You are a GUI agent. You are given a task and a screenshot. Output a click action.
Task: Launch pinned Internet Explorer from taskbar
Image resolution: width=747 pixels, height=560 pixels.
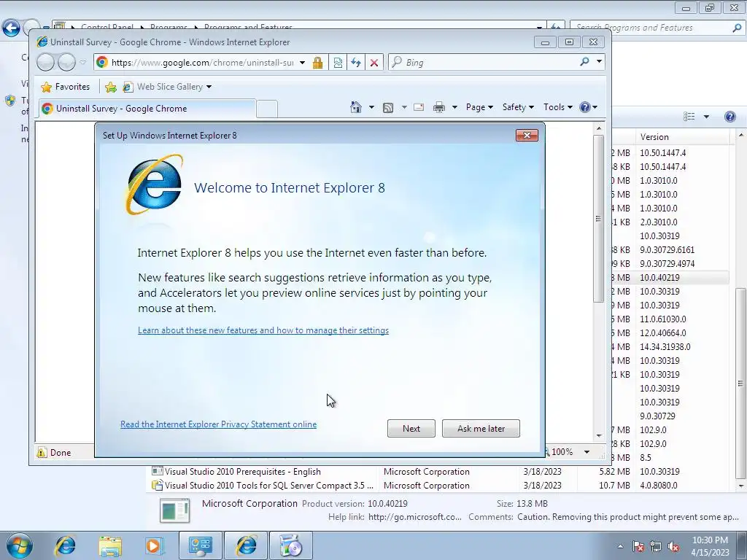[x=65, y=545]
